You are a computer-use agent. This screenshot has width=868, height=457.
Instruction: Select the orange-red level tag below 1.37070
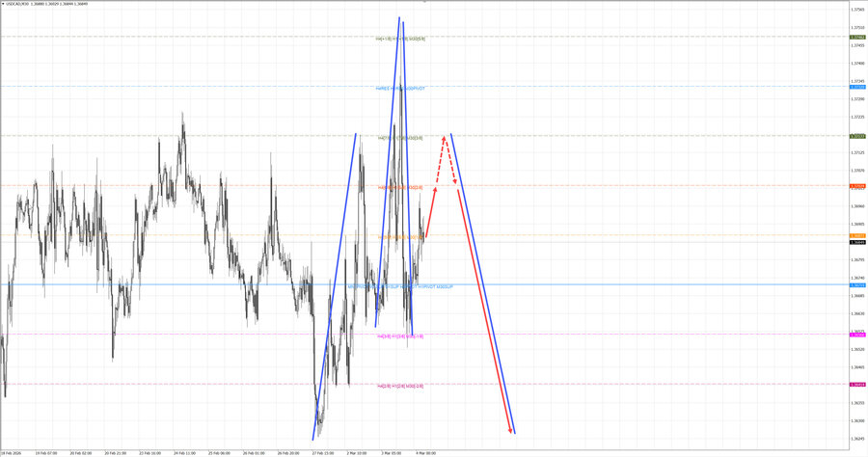pos(858,186)
